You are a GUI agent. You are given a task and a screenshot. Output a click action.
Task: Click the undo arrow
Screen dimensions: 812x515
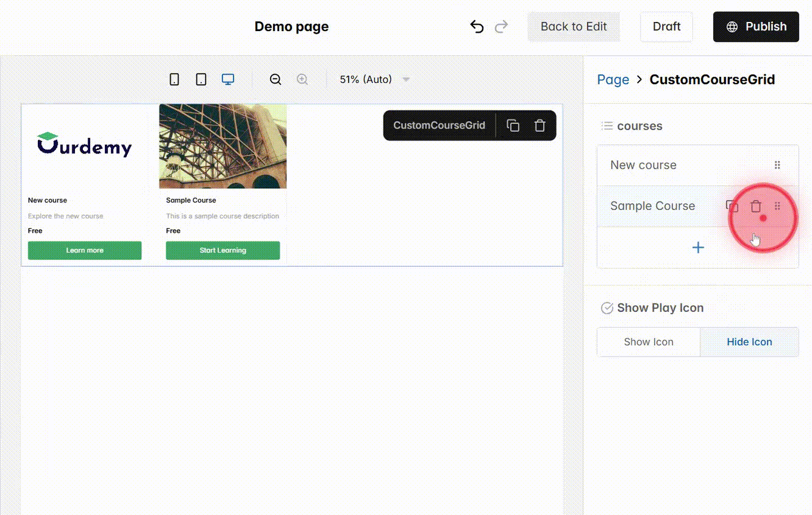pyautogui.click(x=476, y=26)
